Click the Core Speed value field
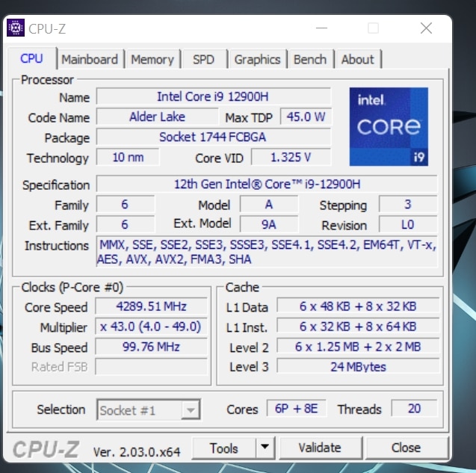The width and height of the screenshot is (476, 473). point(151,306)
